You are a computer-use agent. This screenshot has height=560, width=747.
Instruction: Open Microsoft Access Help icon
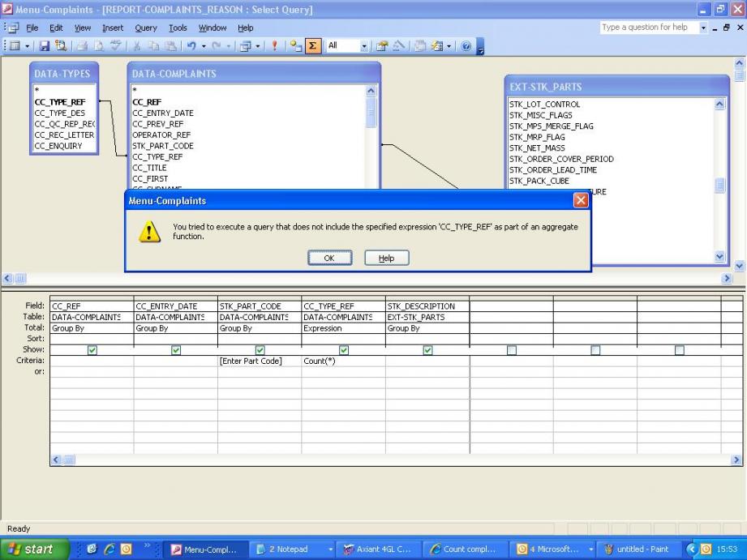(466, 45)
